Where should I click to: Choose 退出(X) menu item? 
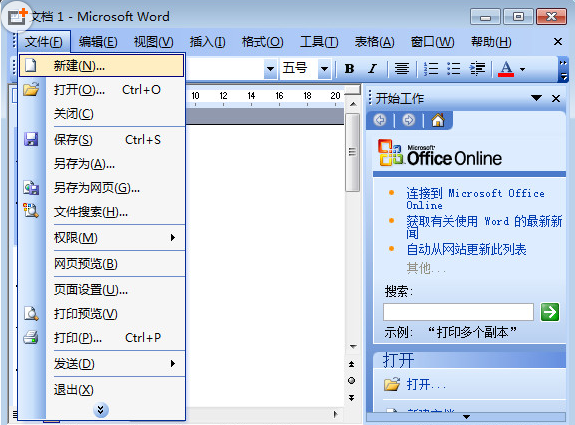102,389
